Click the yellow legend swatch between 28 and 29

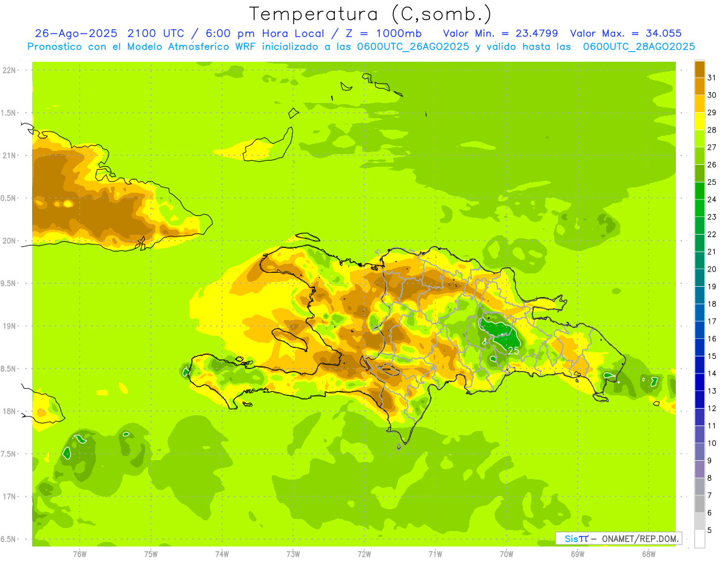699,121
